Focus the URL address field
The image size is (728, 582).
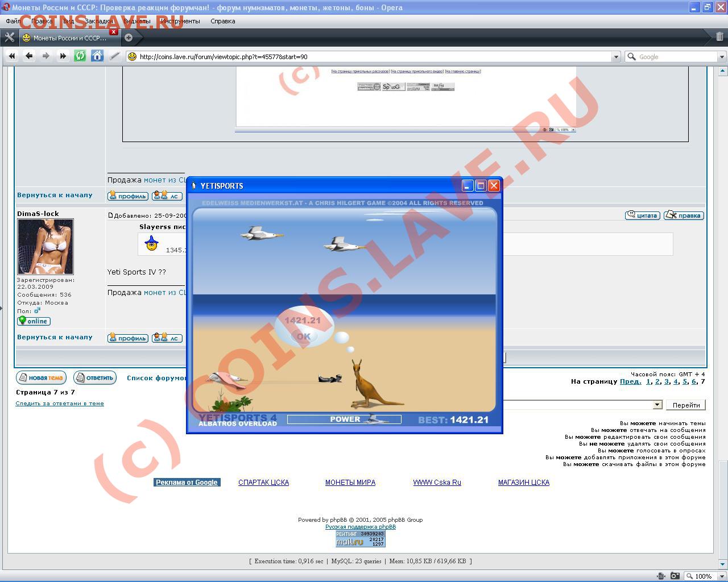373,57
